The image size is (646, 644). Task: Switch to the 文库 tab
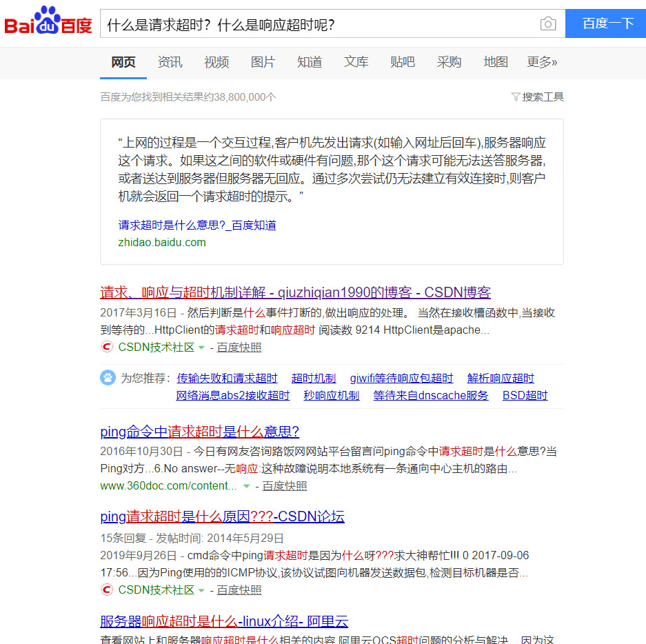pyautogui.click(x=356, y=62)
